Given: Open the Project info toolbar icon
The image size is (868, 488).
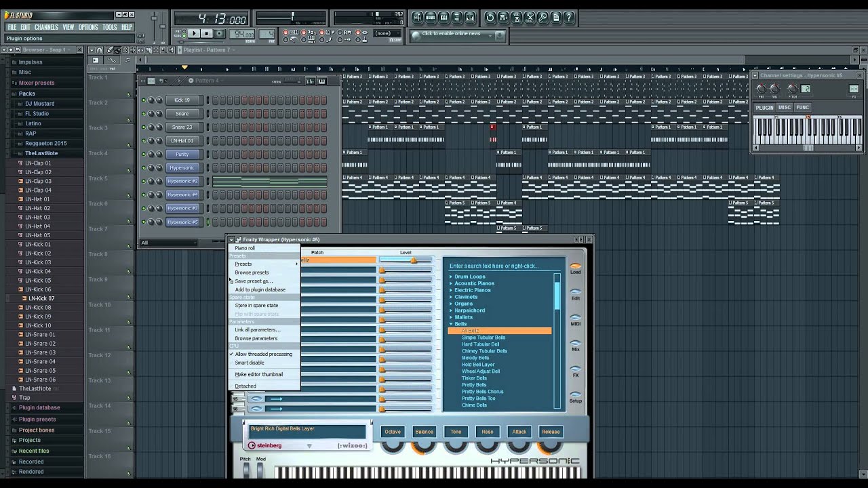Looking at the screenshot, I should 556,18.
